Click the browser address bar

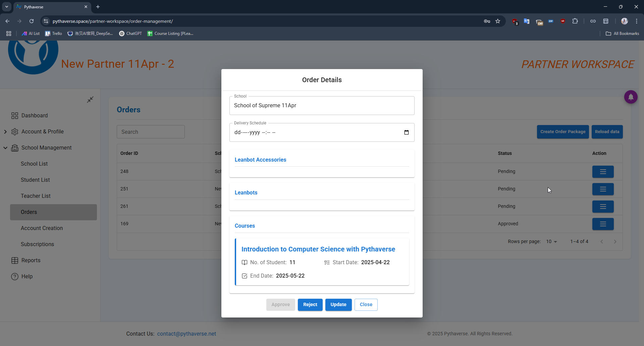(x=265, y=21)
